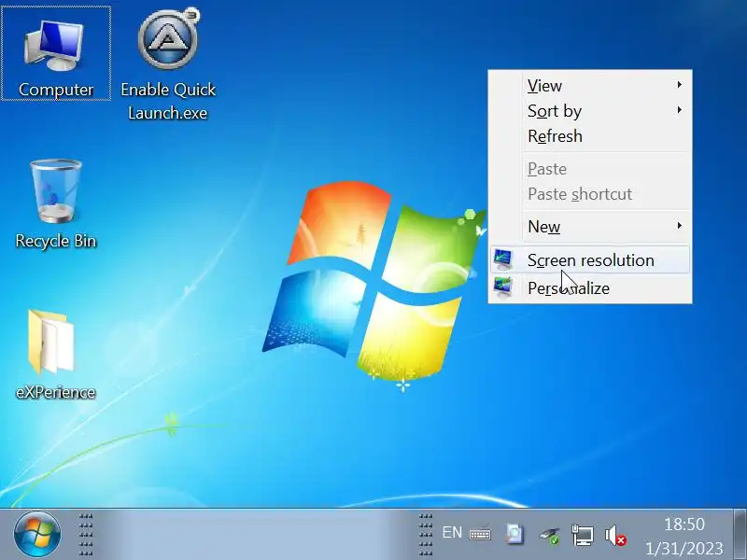Click the toolbar grip before EN indicator

426,534
